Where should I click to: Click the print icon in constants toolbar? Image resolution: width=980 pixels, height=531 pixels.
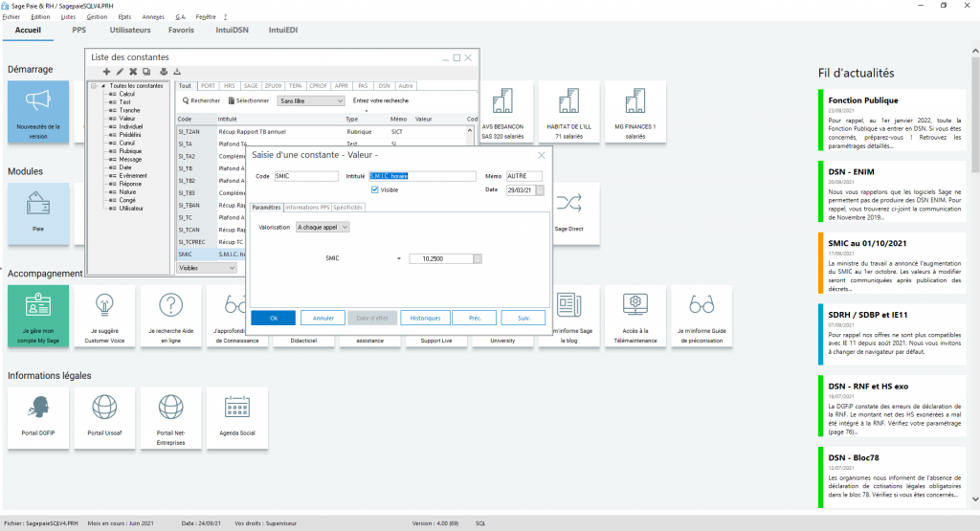163,72
